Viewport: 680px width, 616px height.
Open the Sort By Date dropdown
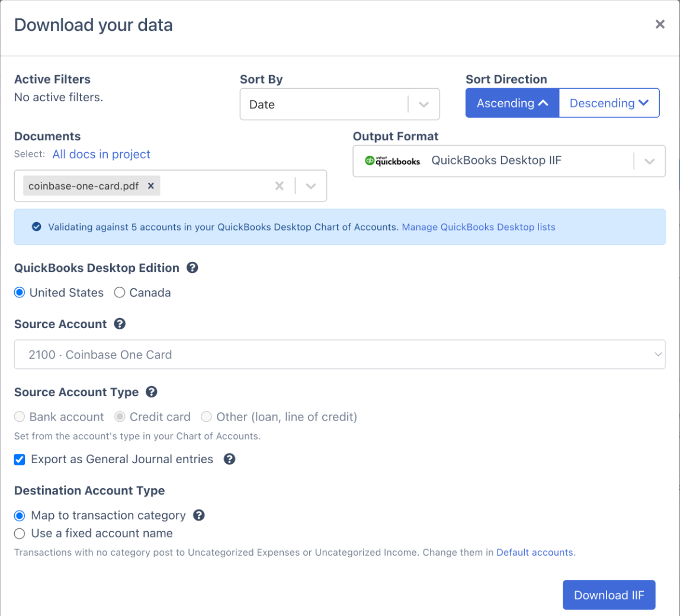click(339, 104)
